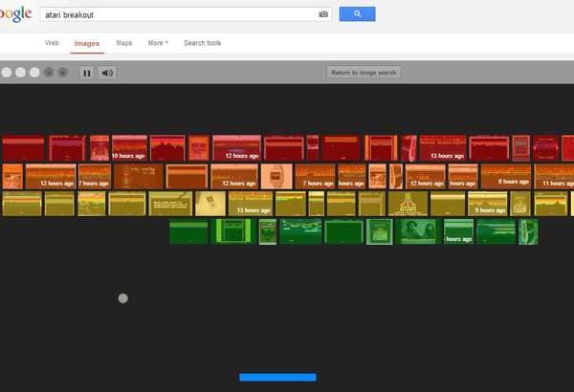Viewport: 574px width, 392px height.
Task: Click the gray game ball
Action: point(123,298)
